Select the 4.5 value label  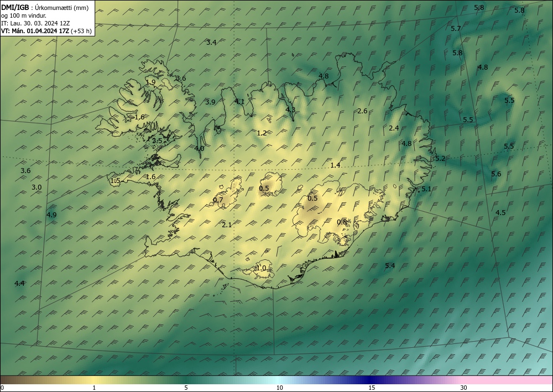(x=500, y=212)
